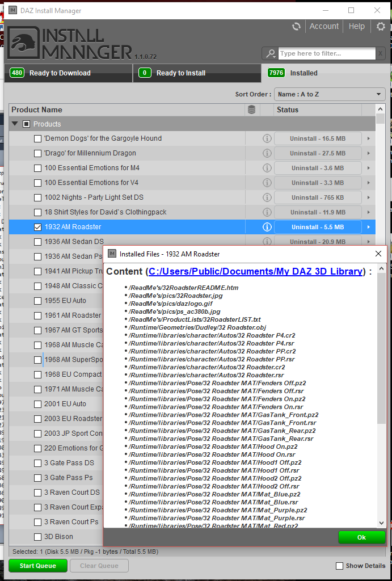
Task: Uncheck 1932 AM Roadster checkbox
Action: pos(37,227)
